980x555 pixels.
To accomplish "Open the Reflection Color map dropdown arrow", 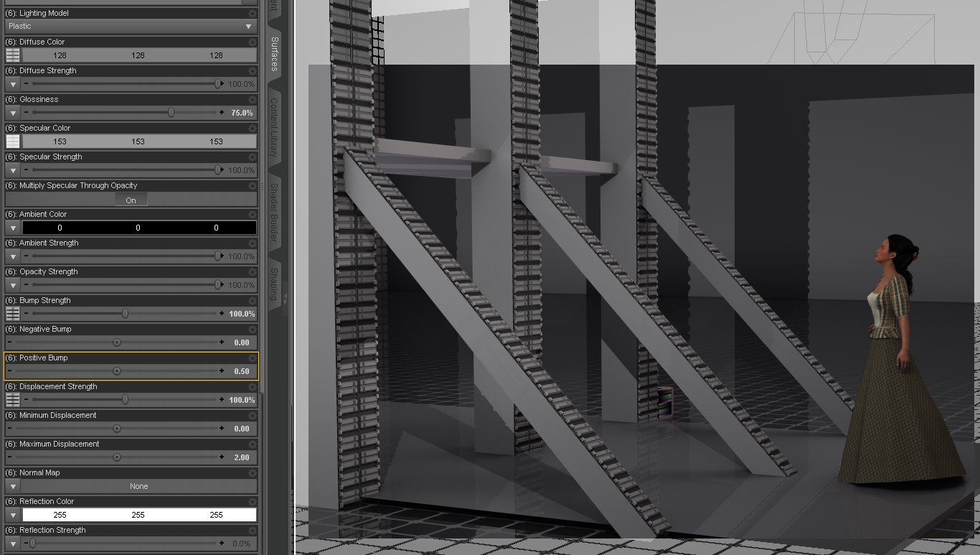I will pos(13,515).
